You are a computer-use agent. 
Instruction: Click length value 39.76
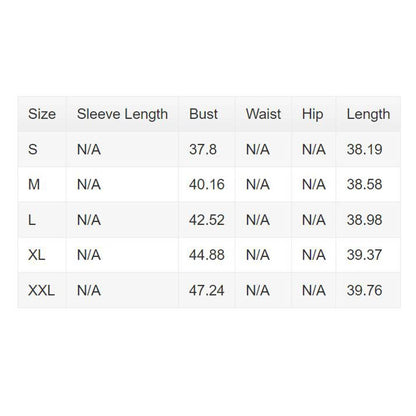point(364,290)
